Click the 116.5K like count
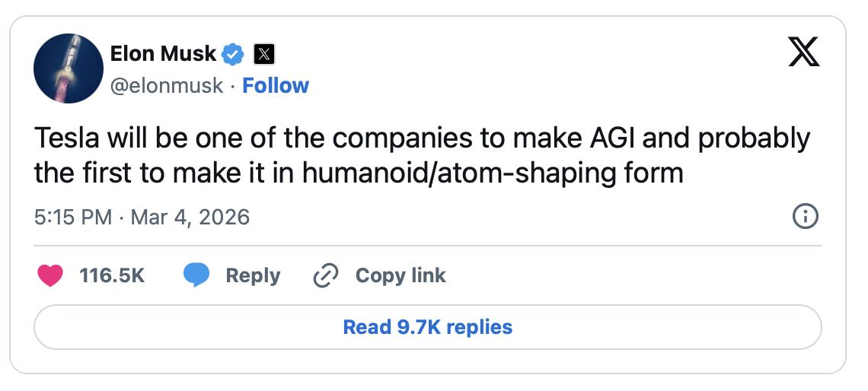This screenshot has height=391, width=868. coord(112,275)
